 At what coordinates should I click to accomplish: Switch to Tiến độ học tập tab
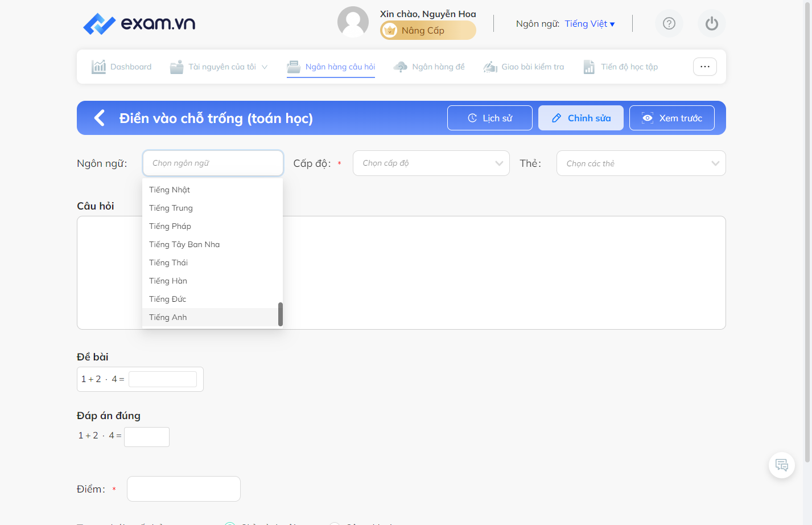[620, 67]
